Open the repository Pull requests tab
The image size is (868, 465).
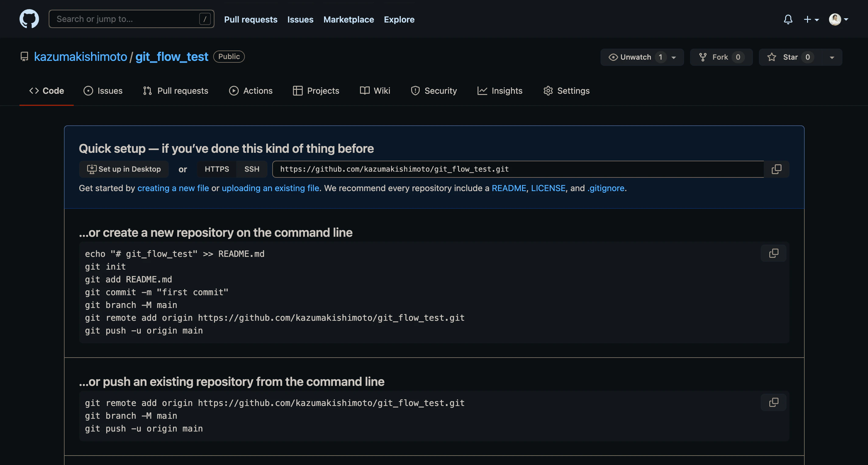point(175,91)
